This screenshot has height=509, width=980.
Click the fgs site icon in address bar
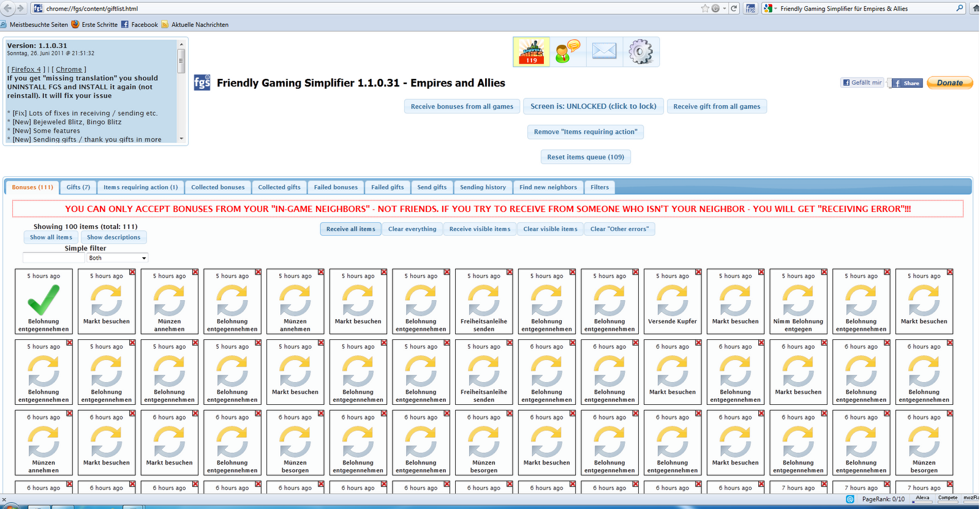click(x=38, y=9)
